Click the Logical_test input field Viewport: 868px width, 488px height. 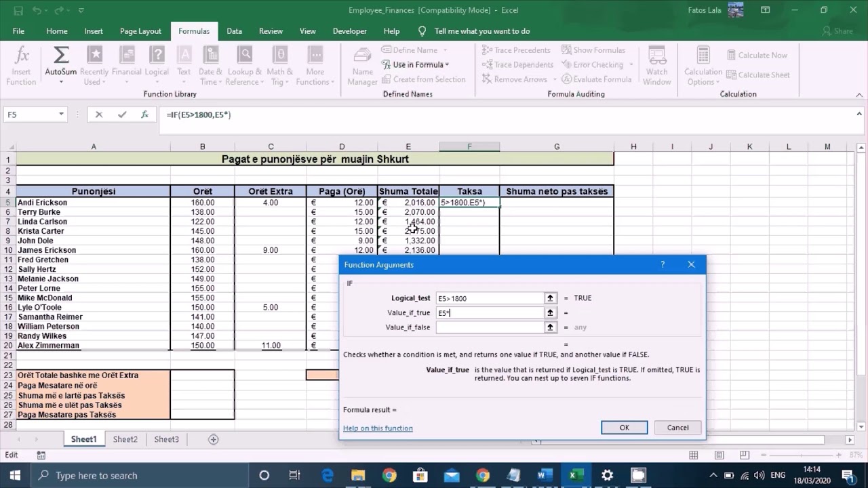coord(490,298)
